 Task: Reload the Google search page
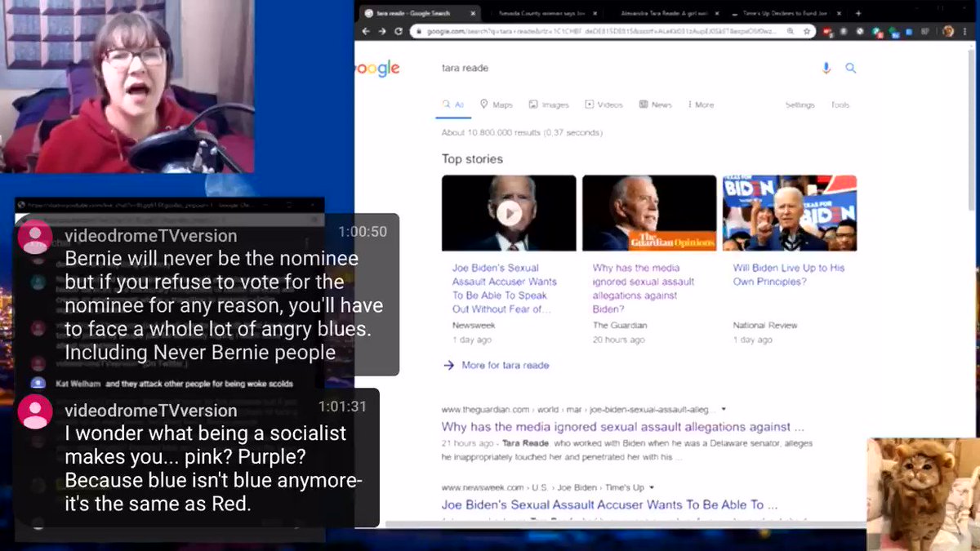click(399, 31)
